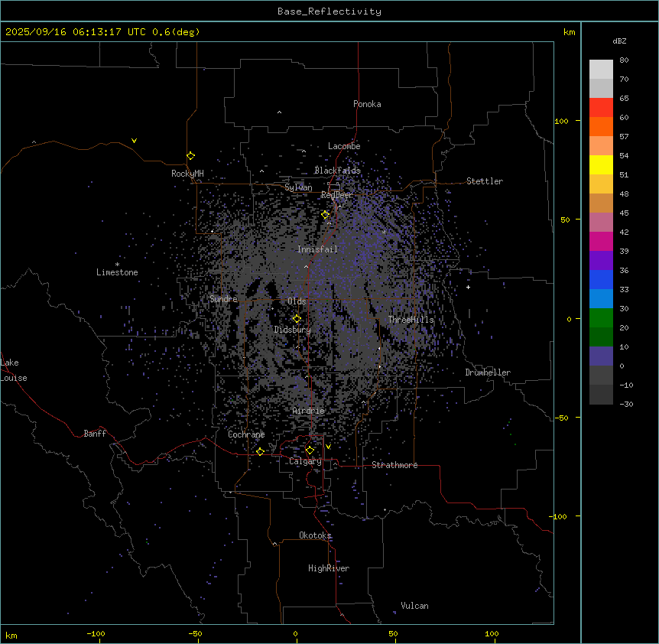The width and height of the screenshot is (659, 644).
Task: Click the Cochrane town label
Action: click(246, 434)
